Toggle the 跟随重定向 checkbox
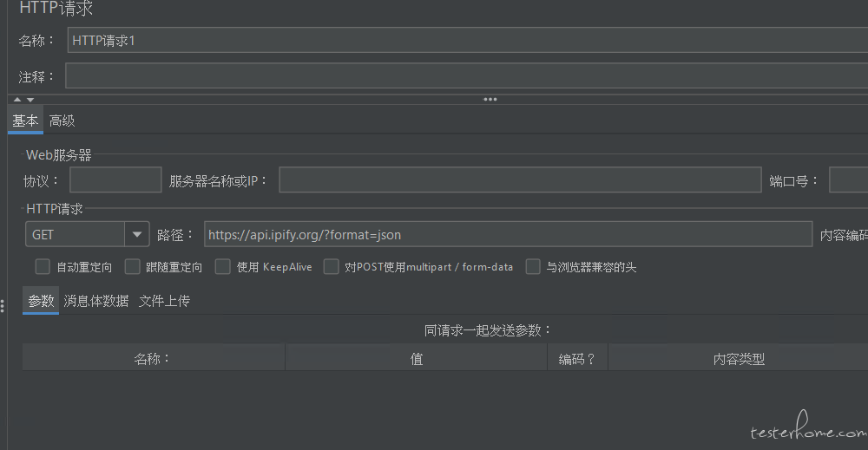 (x=132, y=267)
